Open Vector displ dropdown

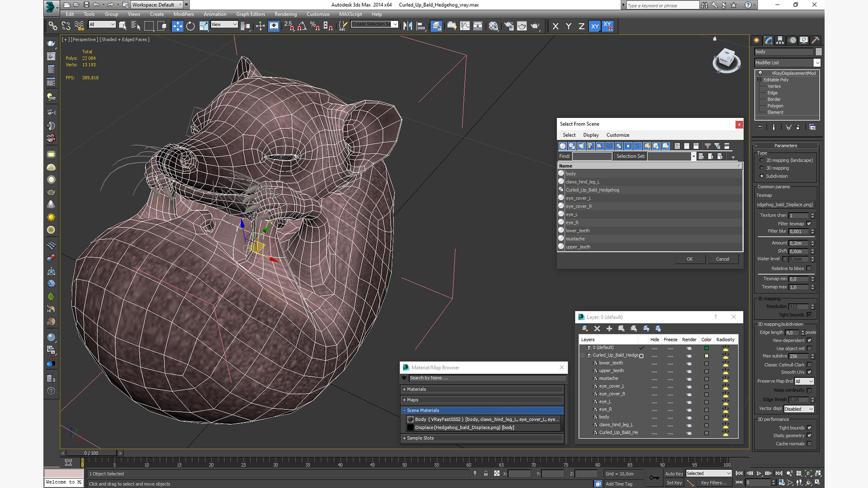pos(799,409)
